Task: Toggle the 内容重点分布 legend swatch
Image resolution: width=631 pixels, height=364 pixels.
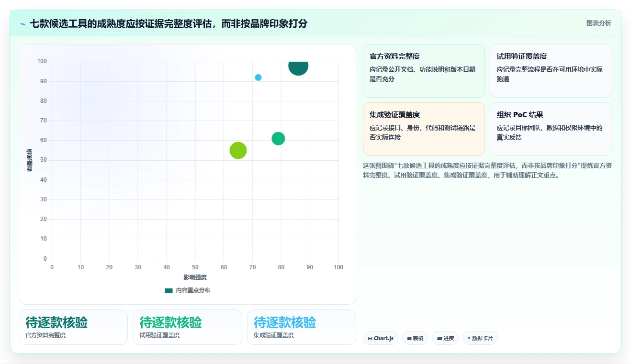Action: click(169, 290)
